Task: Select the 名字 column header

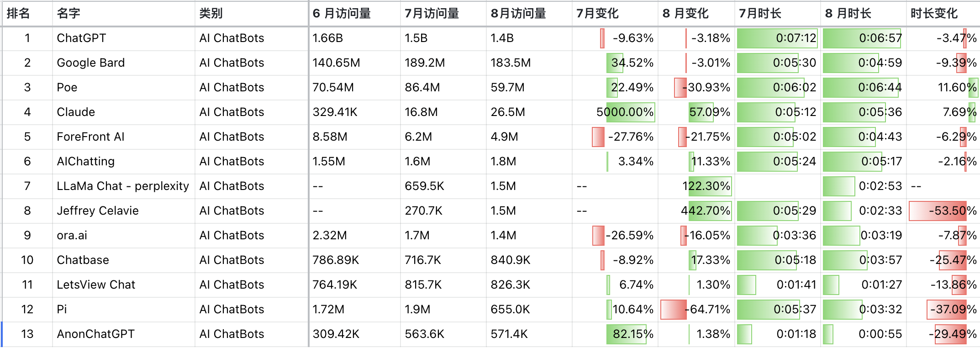Action: coord(124,13)
